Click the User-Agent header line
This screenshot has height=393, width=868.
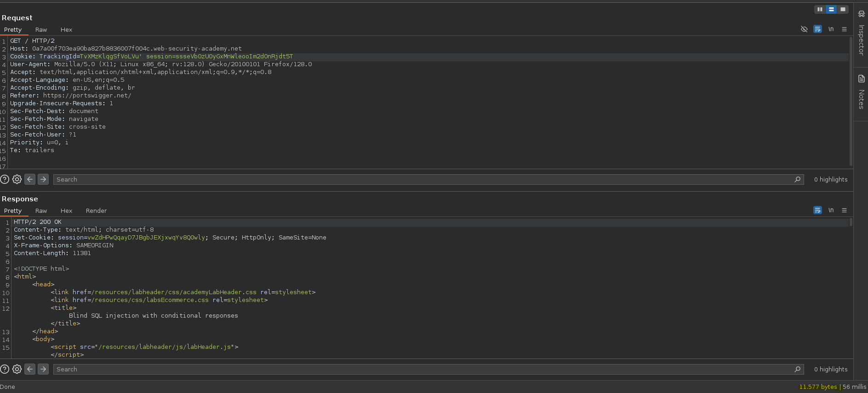coord(161,64)
